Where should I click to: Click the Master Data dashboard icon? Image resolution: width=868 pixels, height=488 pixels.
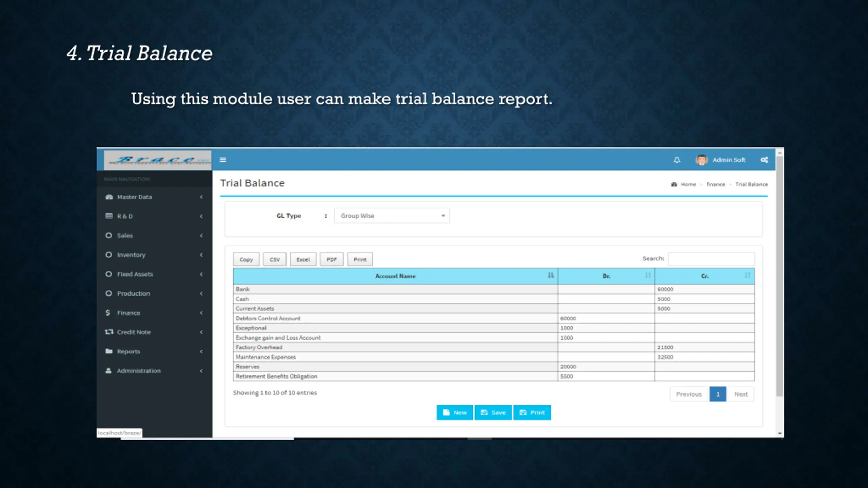pyautogui.click(x=109, y=197)
